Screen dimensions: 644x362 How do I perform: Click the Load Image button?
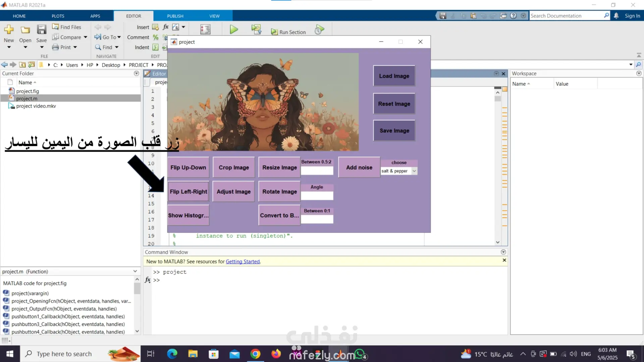[394, 76]
